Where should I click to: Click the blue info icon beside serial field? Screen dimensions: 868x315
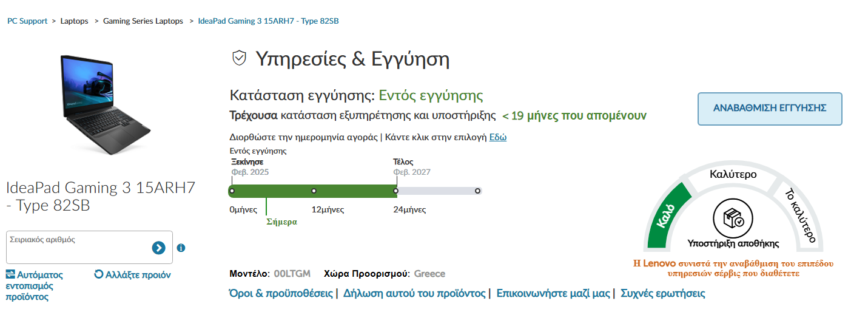click(181, 248)
